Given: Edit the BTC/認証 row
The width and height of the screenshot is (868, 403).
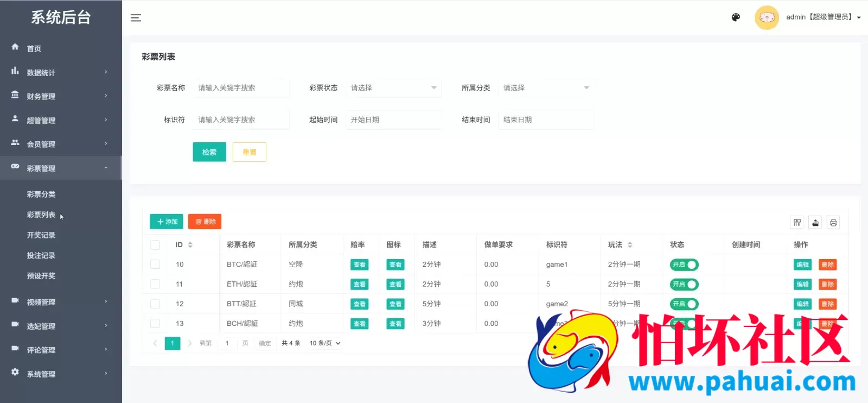Looking at the screenshot, I should tap(802, 265).
